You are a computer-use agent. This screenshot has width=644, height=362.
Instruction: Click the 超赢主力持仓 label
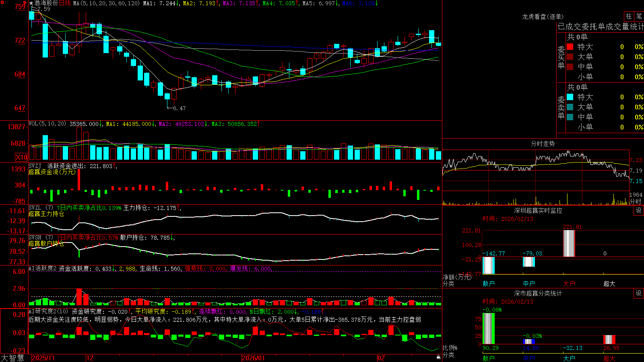pos(46,214)
